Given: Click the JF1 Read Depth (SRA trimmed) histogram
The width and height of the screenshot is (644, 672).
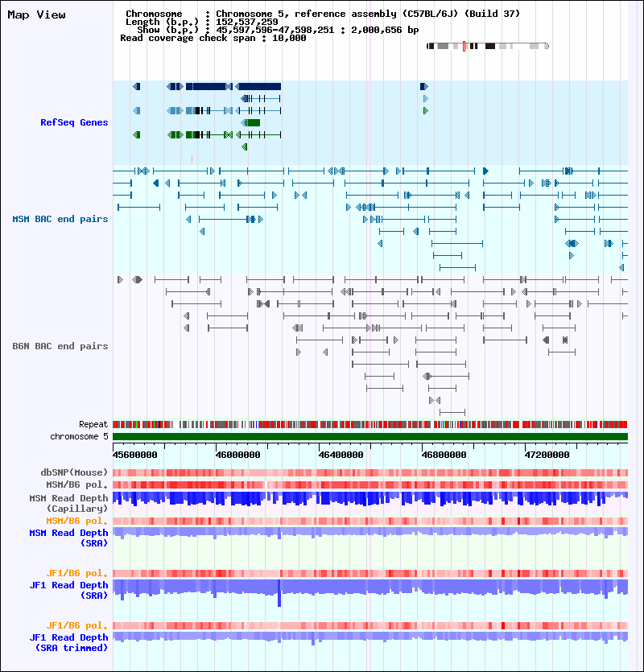Looking at the screenshot, I should [x=370, y=637].
